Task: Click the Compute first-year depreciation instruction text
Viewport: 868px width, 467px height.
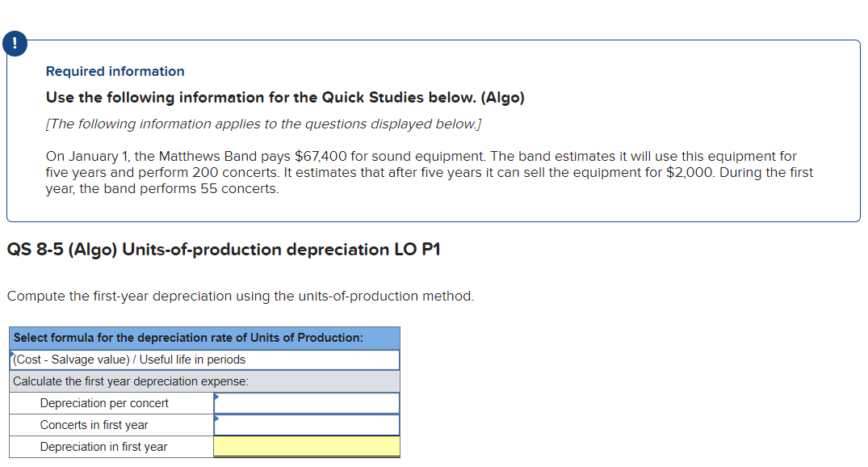Action: (x=242, y=296)
